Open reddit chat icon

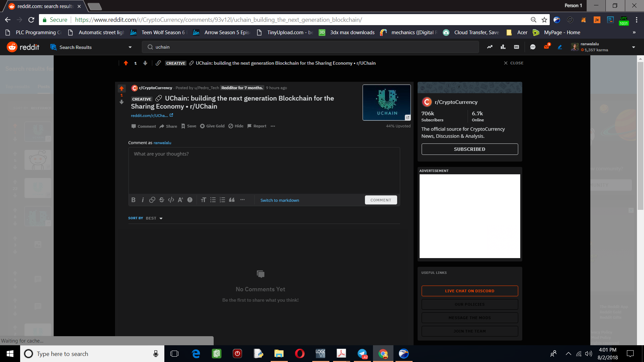tap(533, 47)
